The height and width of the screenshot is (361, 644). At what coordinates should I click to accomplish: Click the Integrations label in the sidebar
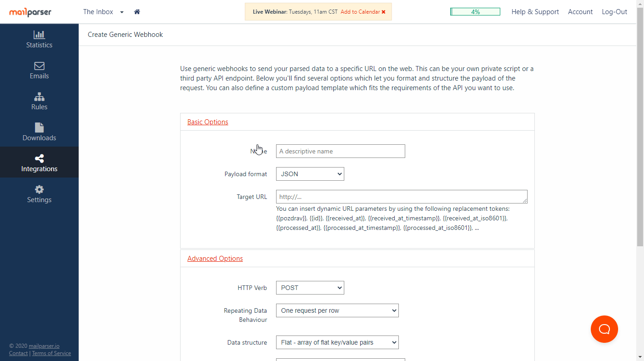click(x=39, y=169)
